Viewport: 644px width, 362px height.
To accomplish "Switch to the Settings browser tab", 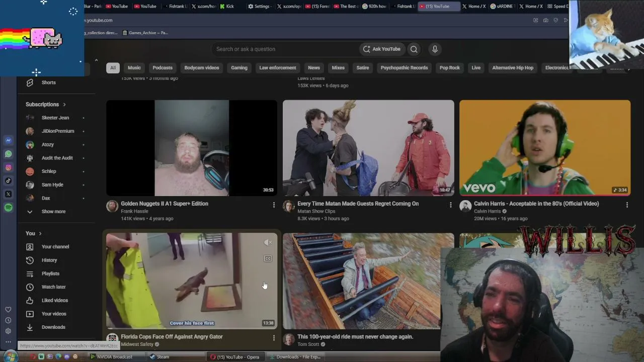I will click(x=260, y=6).
